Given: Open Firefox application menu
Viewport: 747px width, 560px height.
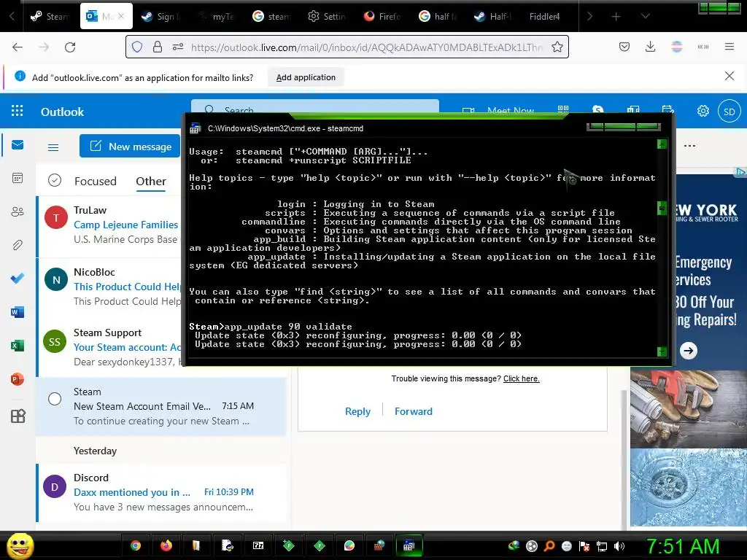Looking at the screenshot, I should tap(729, 47).
